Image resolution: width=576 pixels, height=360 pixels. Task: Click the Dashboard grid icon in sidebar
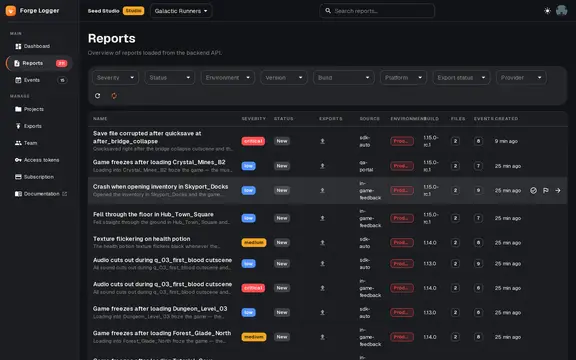pyautogui.click(x=18, y=46)
